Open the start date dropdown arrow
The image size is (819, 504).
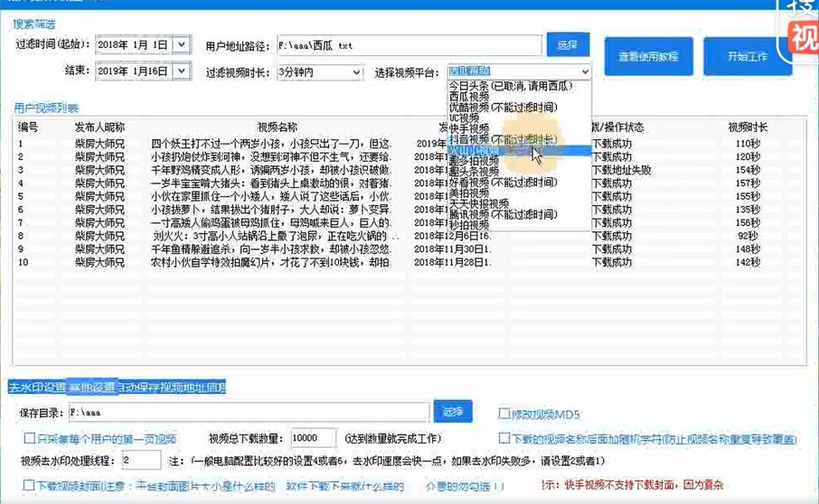181,44
